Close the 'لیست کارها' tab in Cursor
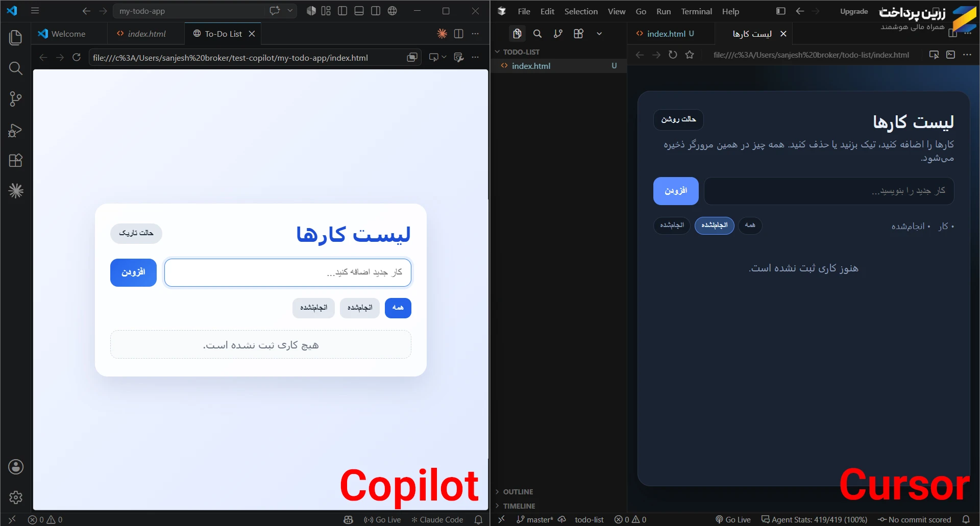This screenshot has width=980, height=526. 783,34
